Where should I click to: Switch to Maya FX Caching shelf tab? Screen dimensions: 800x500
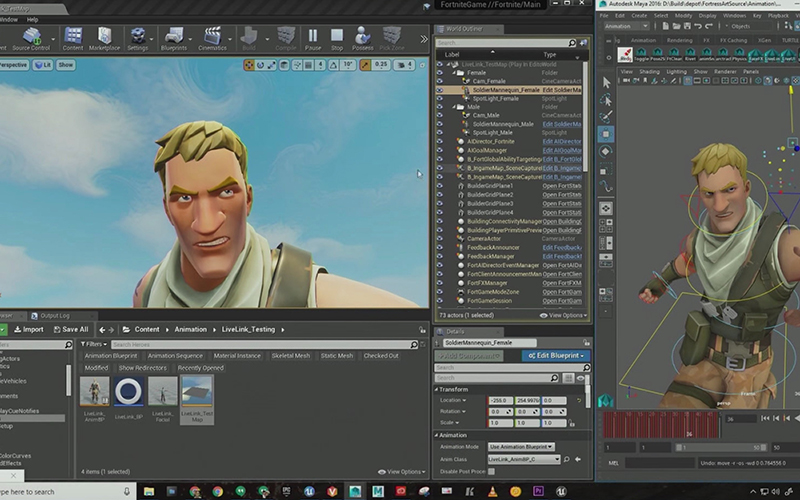pyautogui.click(x=733, y=40)
